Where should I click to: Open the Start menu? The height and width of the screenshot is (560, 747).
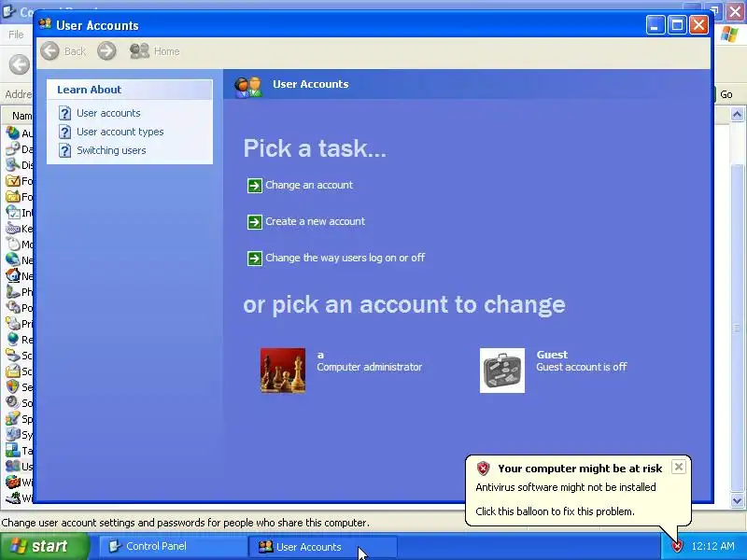pos(44,546)
